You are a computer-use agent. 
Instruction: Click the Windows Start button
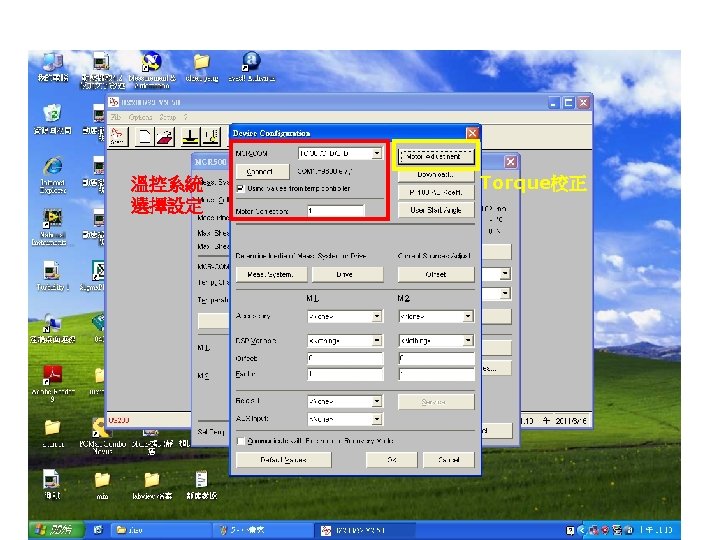pos(56,530)
